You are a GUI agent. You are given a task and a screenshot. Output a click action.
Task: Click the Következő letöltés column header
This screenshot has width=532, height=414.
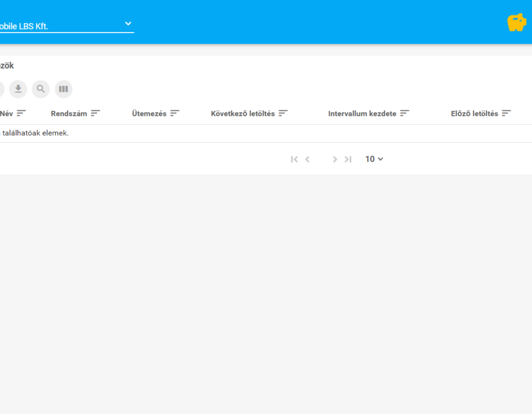(243, 114)
